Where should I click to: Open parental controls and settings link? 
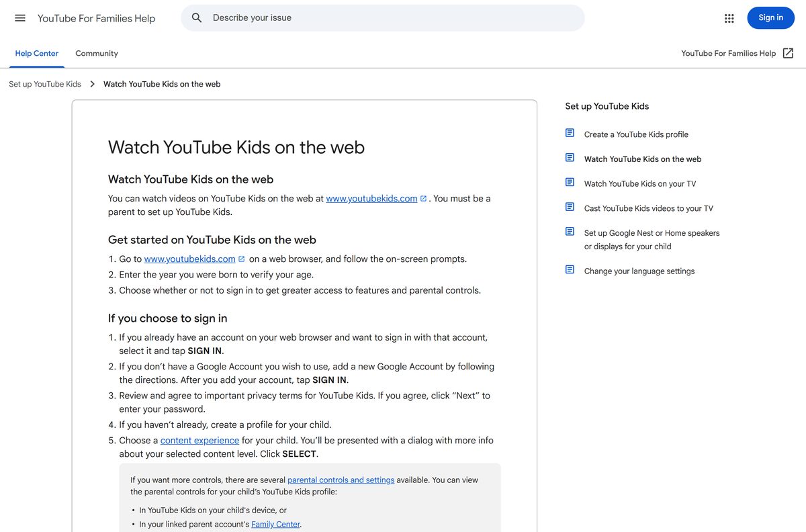pos(341,480)
